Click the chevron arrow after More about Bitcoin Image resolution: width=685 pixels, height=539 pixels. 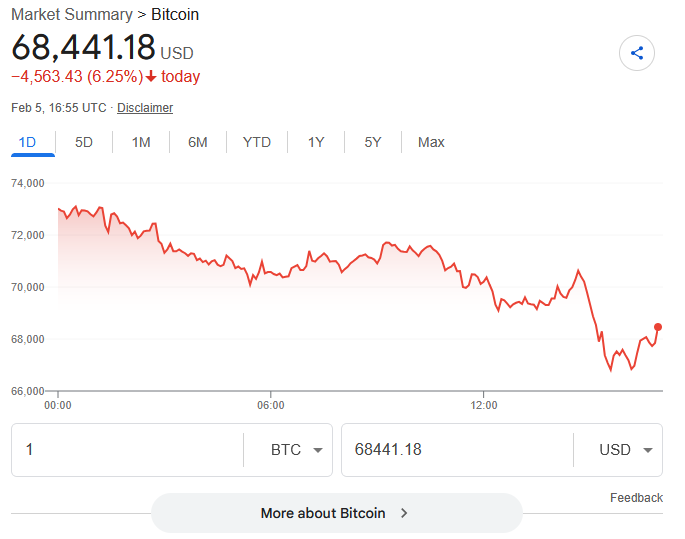pyautogui.click(x=404, y=513)
